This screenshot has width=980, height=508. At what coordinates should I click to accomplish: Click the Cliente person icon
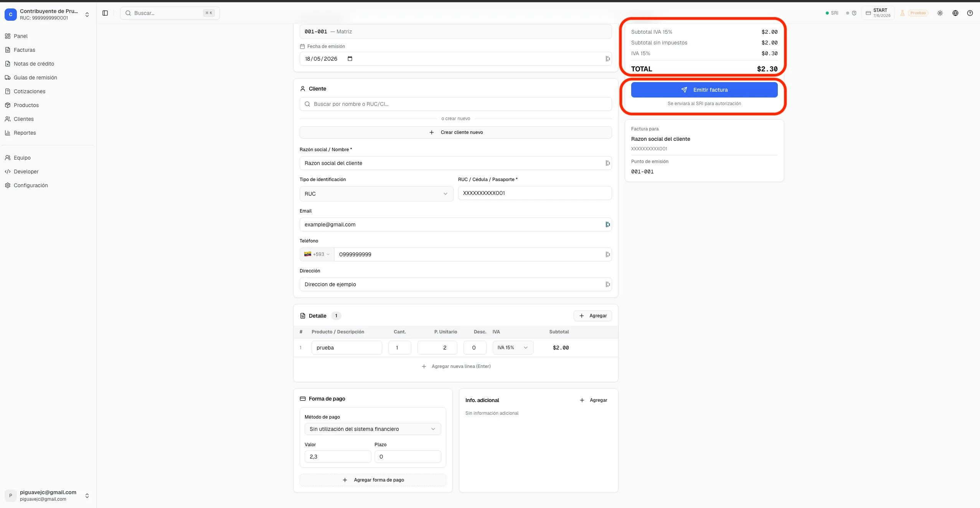point(303,89)
